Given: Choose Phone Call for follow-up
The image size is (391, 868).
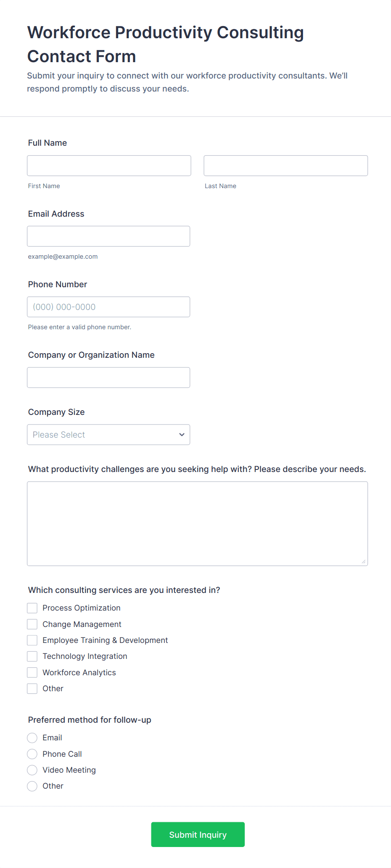Looking at the screenshot, I should [x=32, y=754].
